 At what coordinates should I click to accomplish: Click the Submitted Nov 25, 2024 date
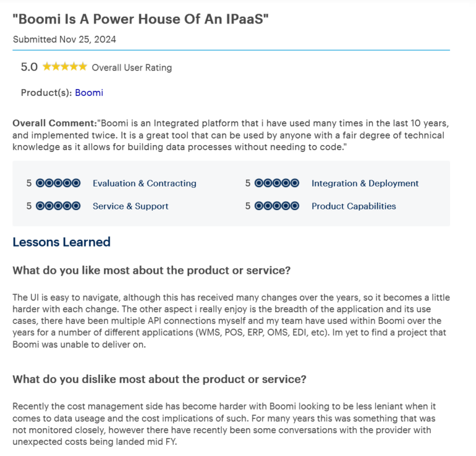[64, 39]
